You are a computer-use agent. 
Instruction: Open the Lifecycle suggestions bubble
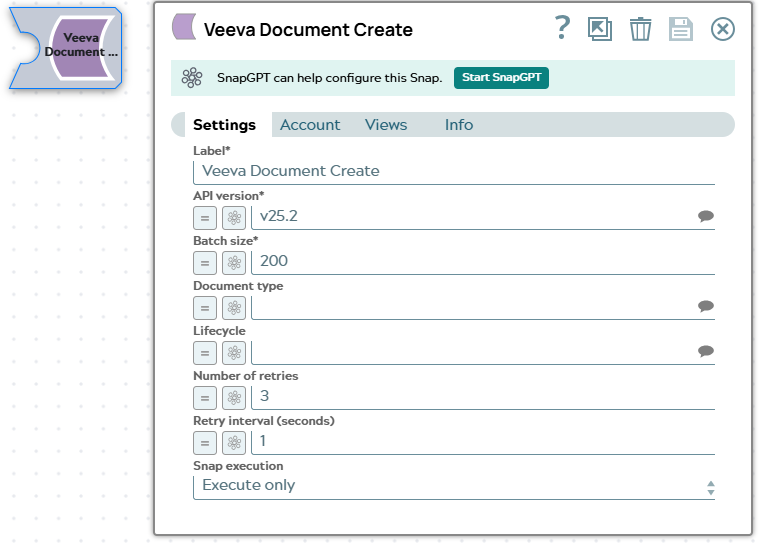706,351
